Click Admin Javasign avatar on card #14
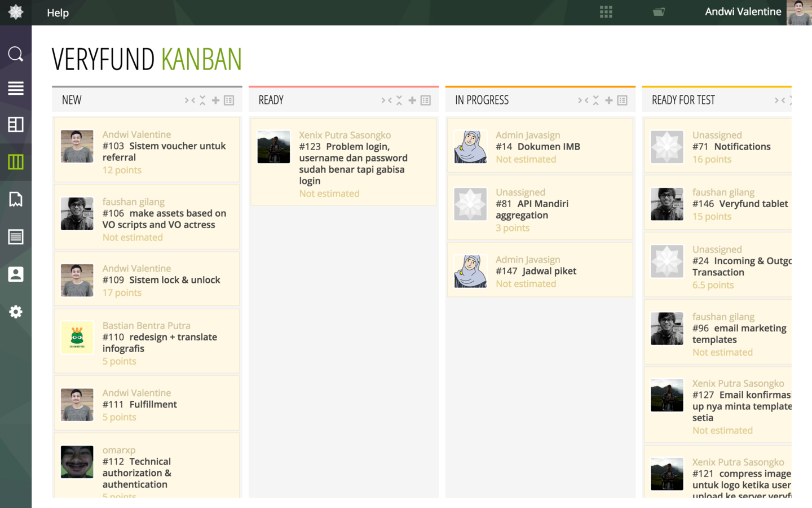812x508 pixels. (x=470, y=147)
